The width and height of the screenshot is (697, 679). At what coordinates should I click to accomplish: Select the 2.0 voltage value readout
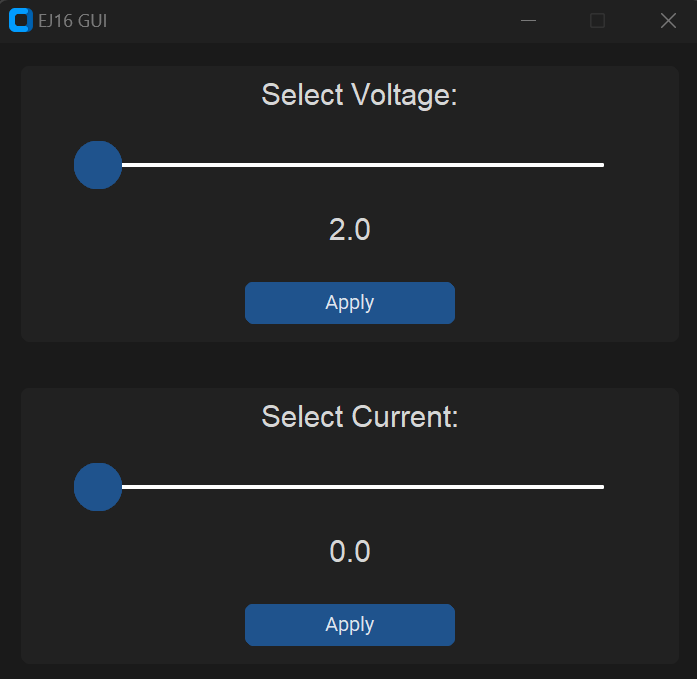(x=350, y=230)
